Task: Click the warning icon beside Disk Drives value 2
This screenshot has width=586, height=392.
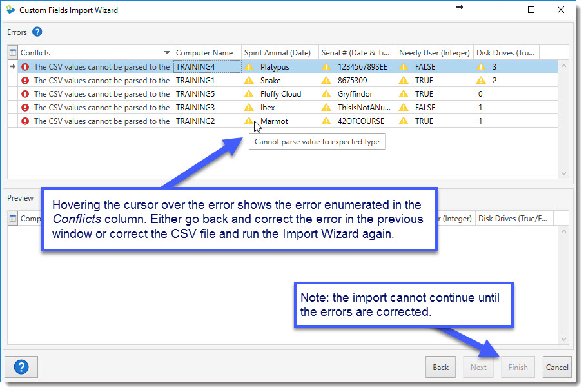Action: (481, 81)
